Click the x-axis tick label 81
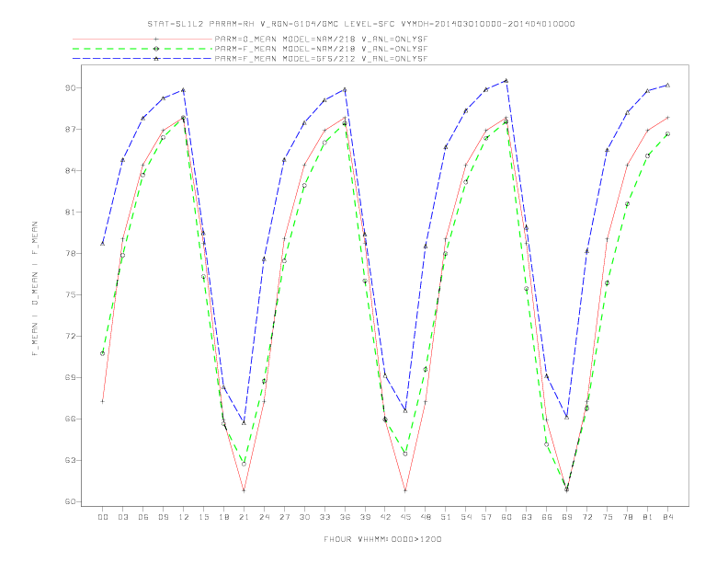Screen dimensions: 728x563 pos(648,517)
